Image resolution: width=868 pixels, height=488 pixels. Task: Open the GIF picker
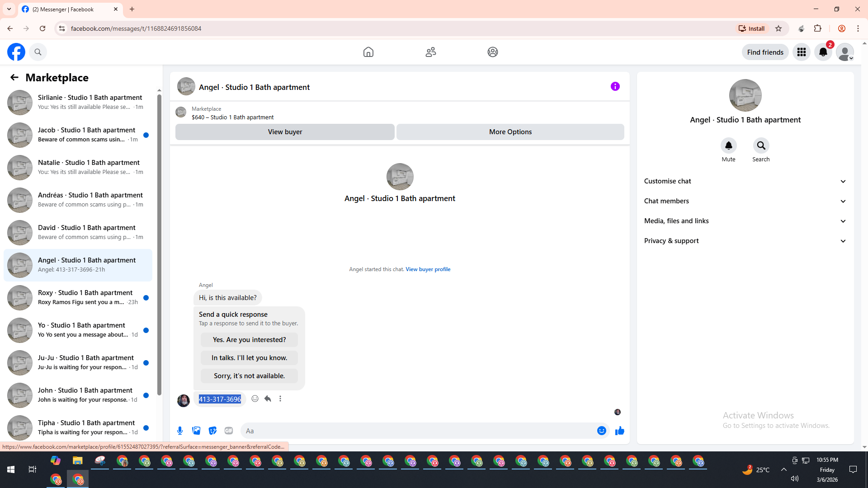pos(229,431)
